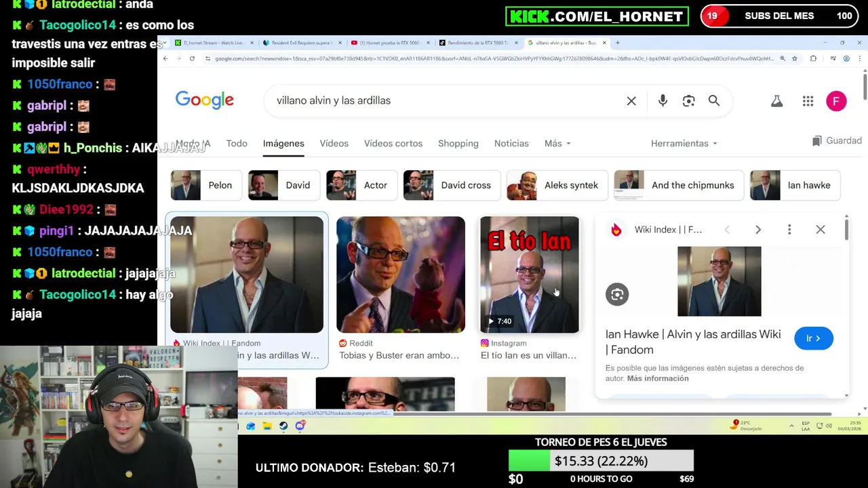Close the villano alvin search tab

click(604, 43)
